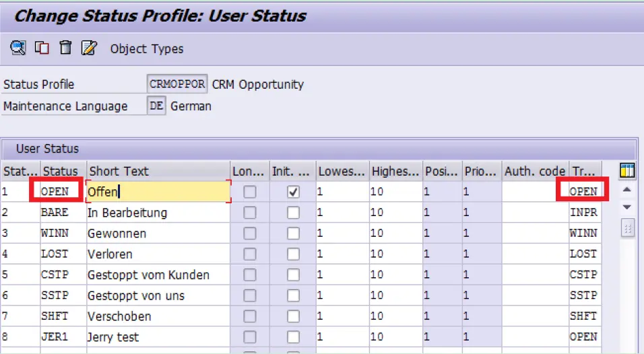Select the WINN status code cell

(63, 233)
